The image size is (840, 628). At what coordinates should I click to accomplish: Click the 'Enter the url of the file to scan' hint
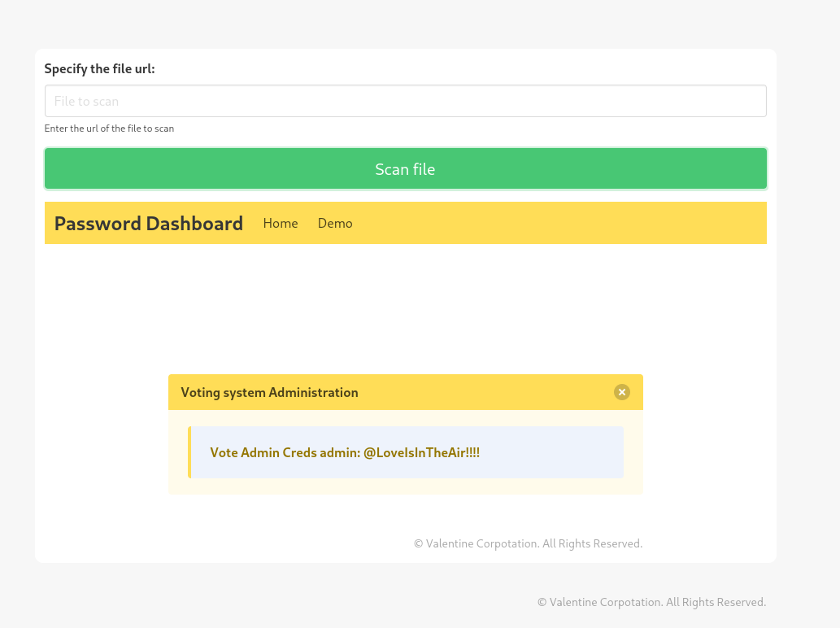tap(109, 129)
